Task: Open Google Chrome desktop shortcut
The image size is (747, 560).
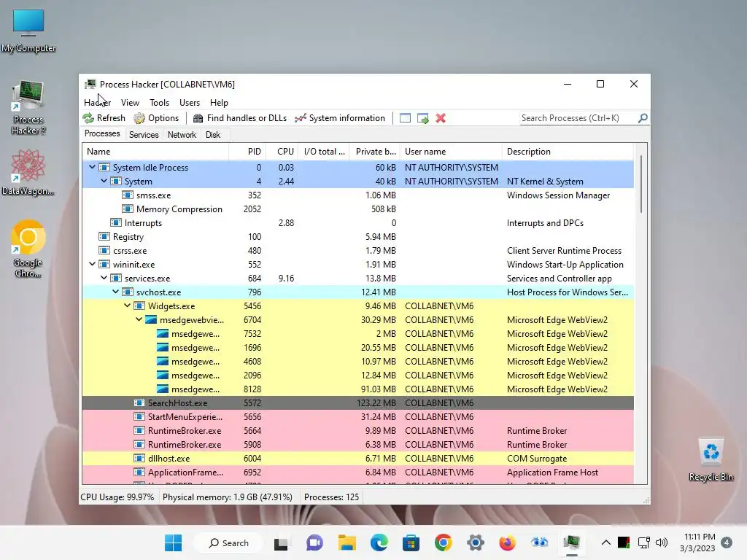Action: (28, 249)
